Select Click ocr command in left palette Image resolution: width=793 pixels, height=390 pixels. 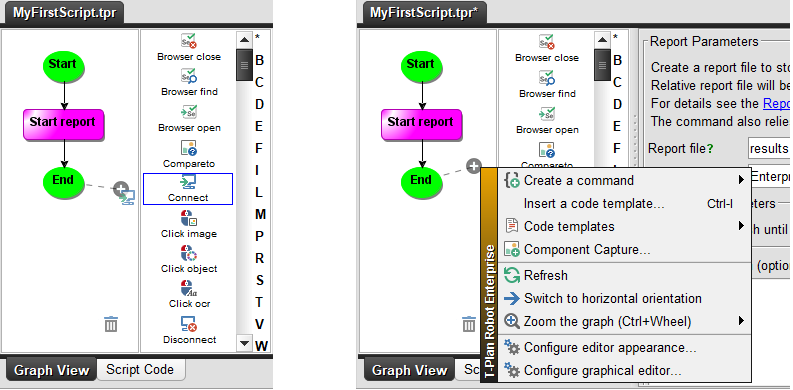[x=189, y=295]
